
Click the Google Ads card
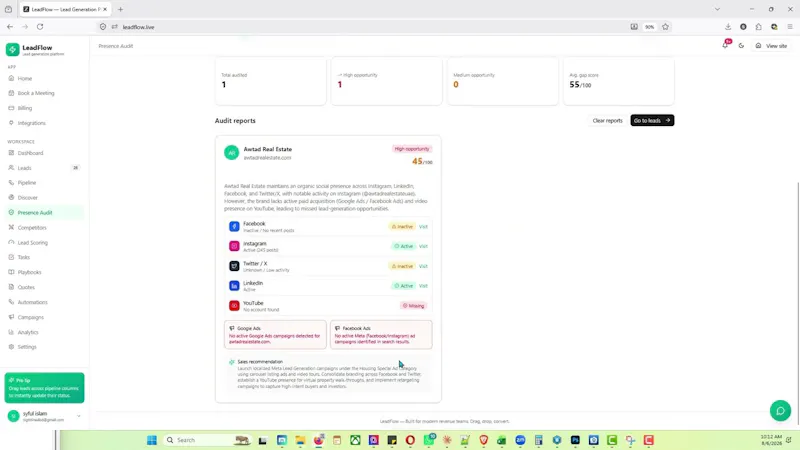275,335
